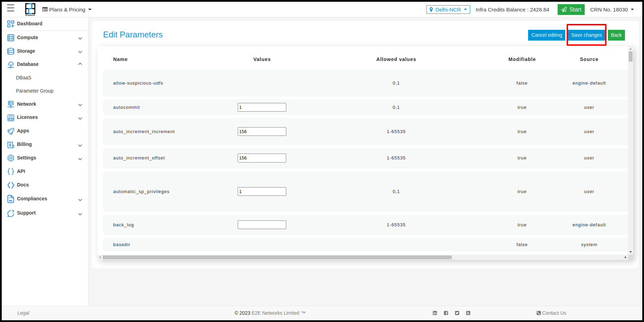Click the auto_increment_offset value field
The width and height of the screenshot is (644, 322).
(262, 158)
